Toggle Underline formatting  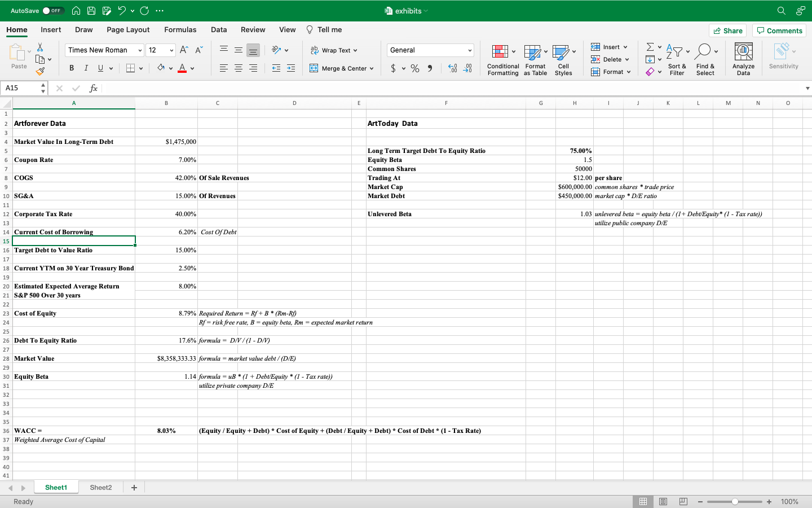click(x=100, y=68)
